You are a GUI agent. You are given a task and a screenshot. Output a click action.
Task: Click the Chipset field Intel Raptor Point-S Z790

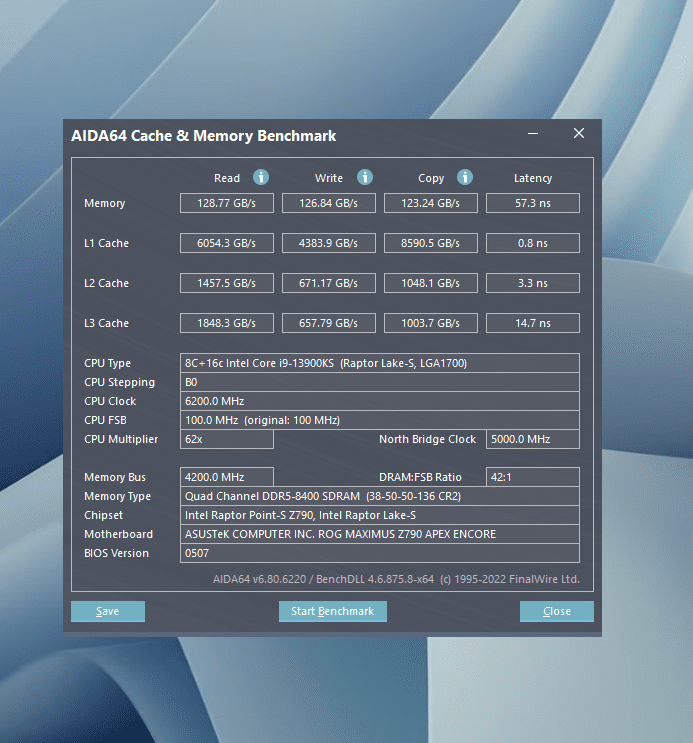click(380, 515)
